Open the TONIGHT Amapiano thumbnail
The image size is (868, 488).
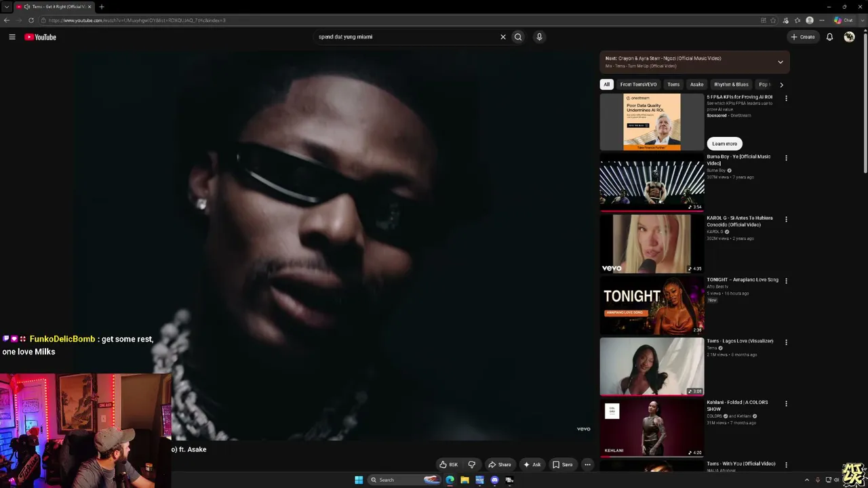pyautogui.click(x=652, y=306)
